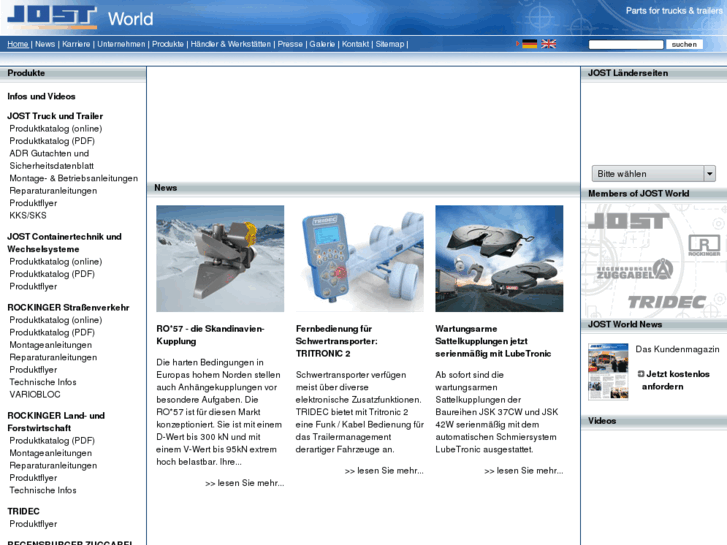Open the JOST member logo

628,221
